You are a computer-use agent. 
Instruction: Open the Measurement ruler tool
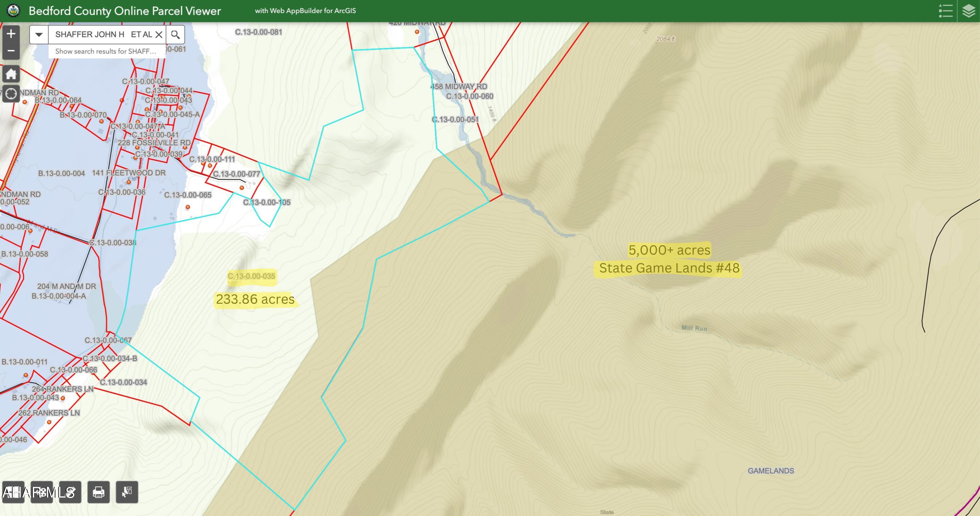[70, 492]
